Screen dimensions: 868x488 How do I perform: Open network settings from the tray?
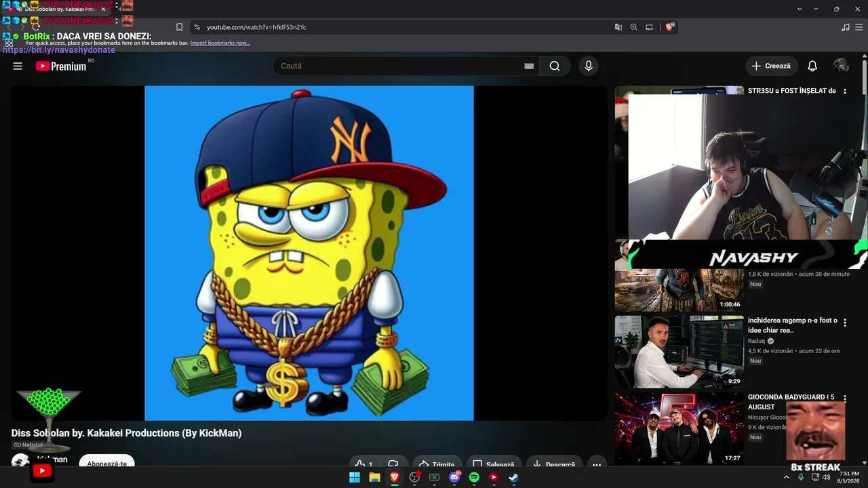(815, 477)
